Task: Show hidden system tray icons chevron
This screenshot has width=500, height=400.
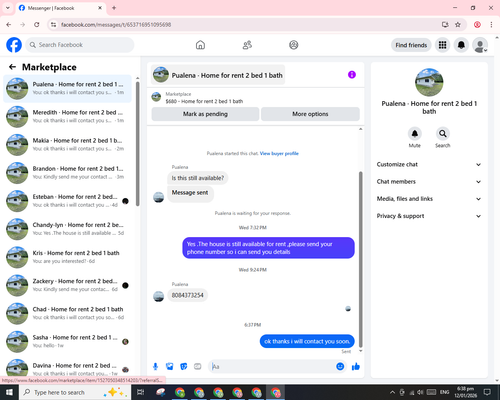Action: point(392,392)
